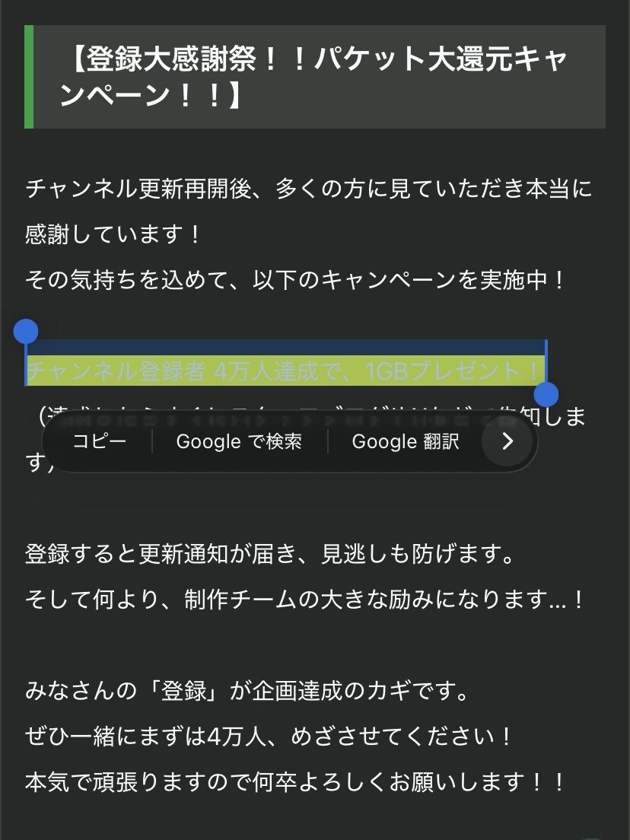630x840 pixels.
Task: Tap the upper-left blue selection handle
Action: click(x=26, y=332)
